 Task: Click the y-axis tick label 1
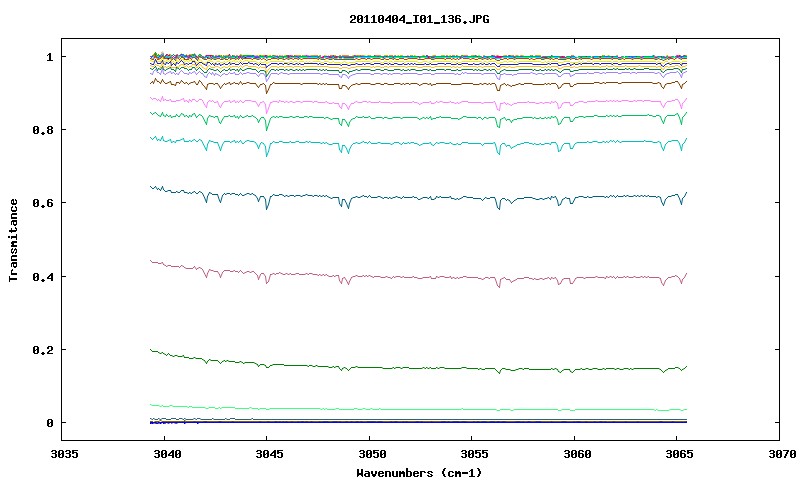(49, 57)
